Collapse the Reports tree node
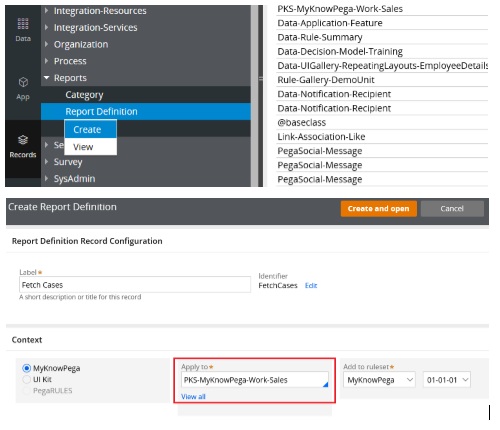Viewport: 500px width, 430px height. click(46, 78)
